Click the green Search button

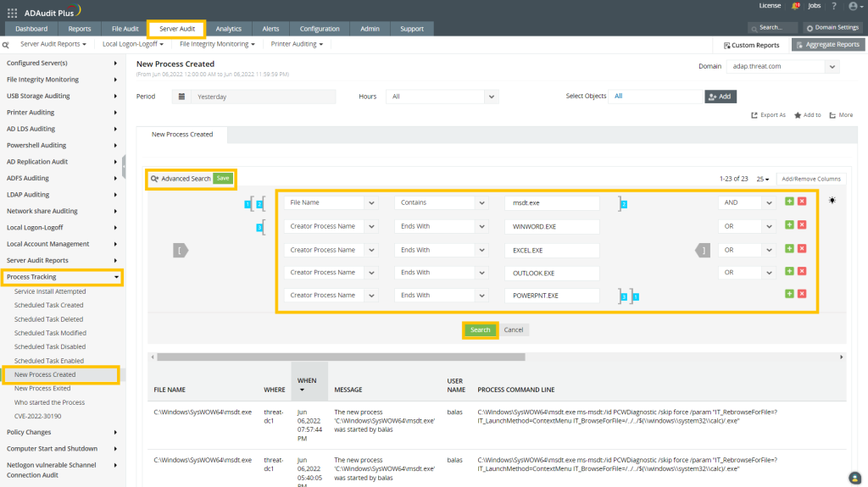pyautogui.click(x=480, y=329)
